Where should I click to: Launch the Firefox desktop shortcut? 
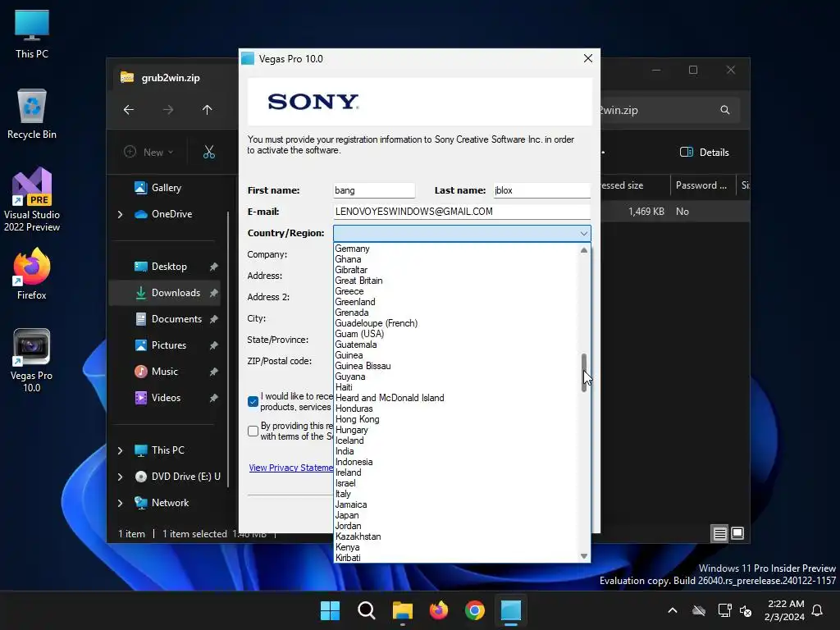pos(32,274)
